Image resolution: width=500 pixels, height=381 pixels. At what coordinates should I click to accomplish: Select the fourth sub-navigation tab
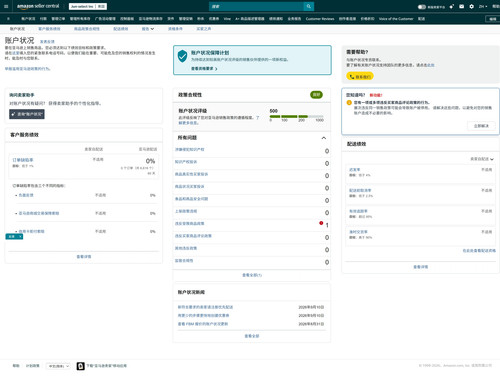pyautogui.click(x=121, y=29)
